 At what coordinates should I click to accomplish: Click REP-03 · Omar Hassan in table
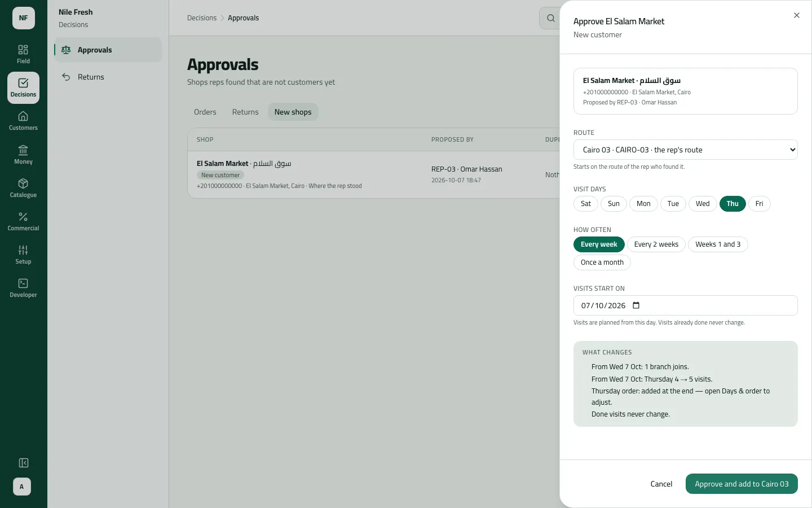click(467, 169)
